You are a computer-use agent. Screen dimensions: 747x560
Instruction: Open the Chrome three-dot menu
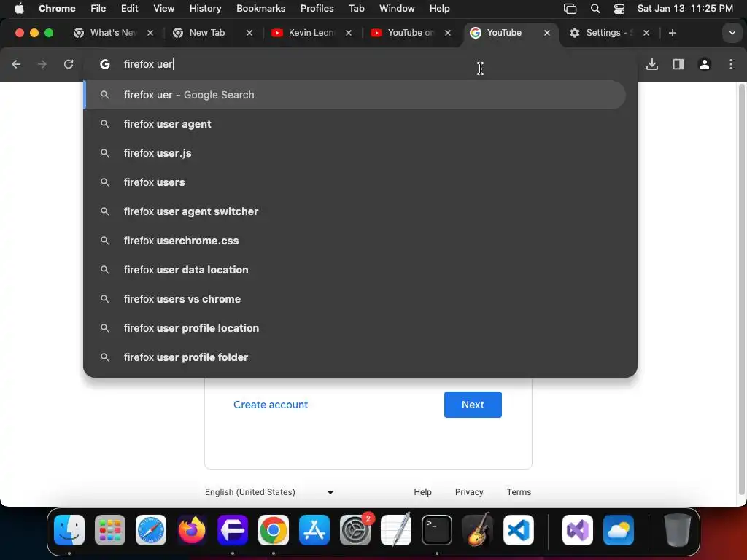click(731, 64)
